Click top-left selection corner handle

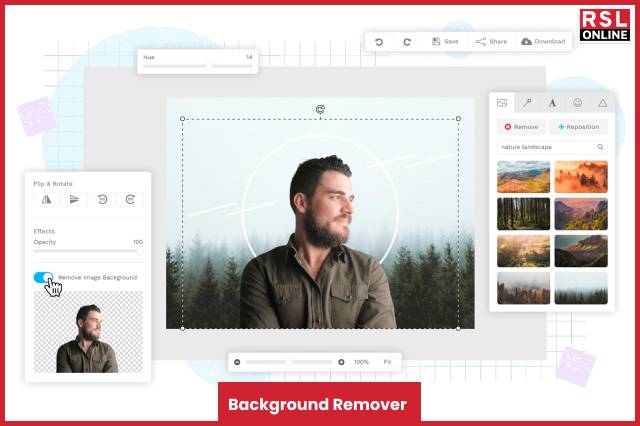182,119
